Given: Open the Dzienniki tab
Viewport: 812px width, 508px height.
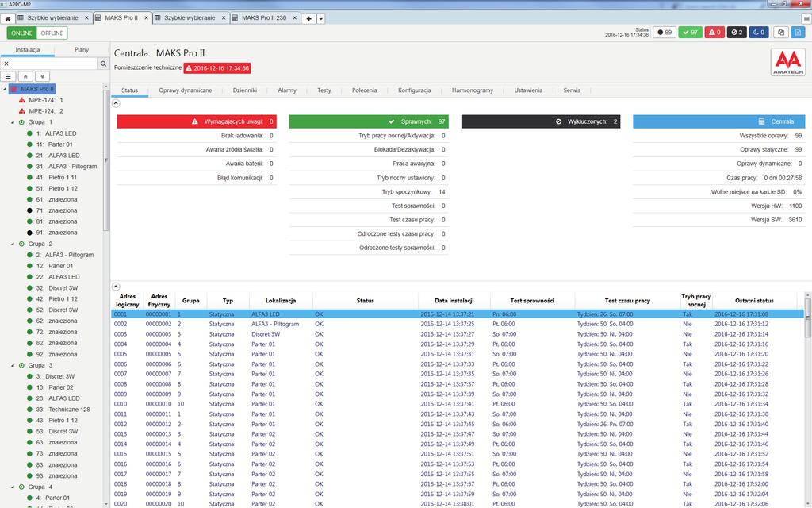Looking at the screenshot, I should pos(245,90).
